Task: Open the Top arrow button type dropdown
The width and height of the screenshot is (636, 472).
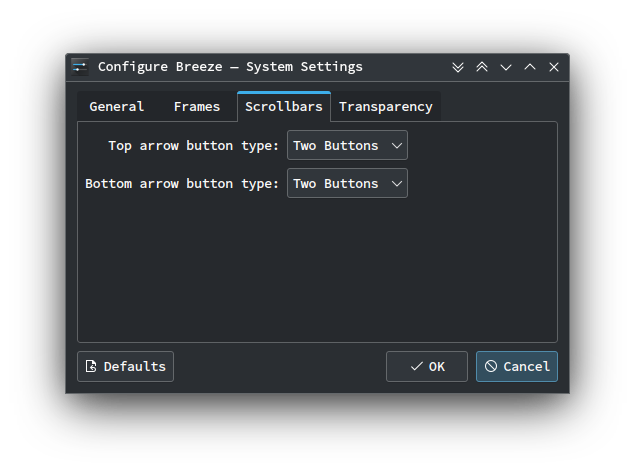Action: point(346,145)
